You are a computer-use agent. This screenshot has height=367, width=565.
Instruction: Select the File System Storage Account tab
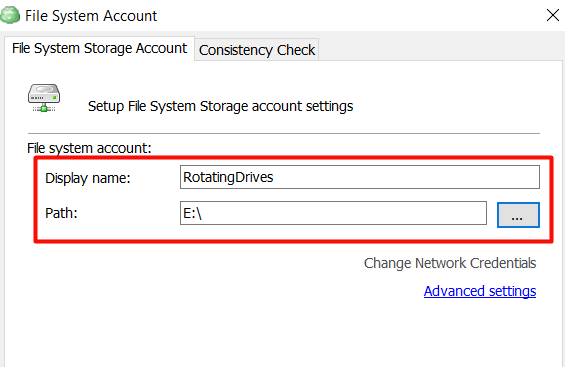coord(99,48)
